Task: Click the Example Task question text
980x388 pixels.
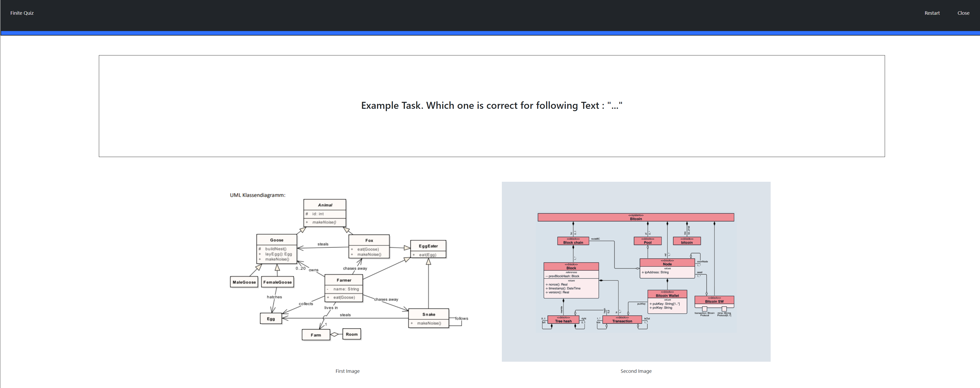Action: [x=492, y=105]
